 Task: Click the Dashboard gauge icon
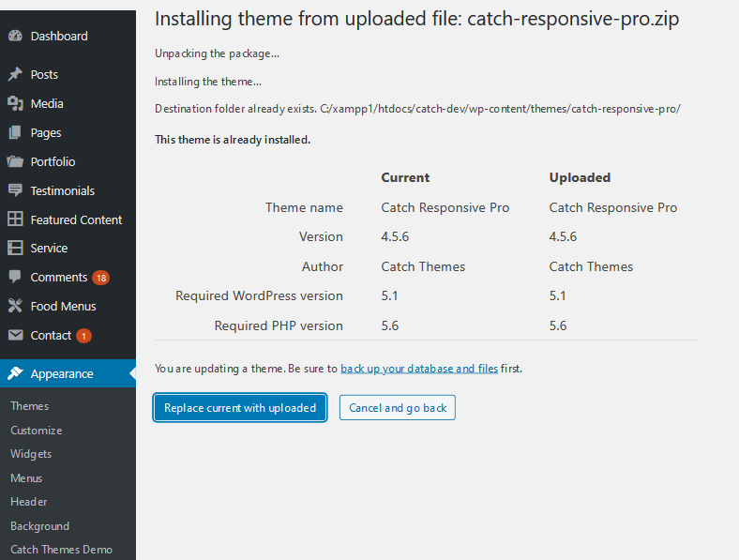[x=15, y=37]
